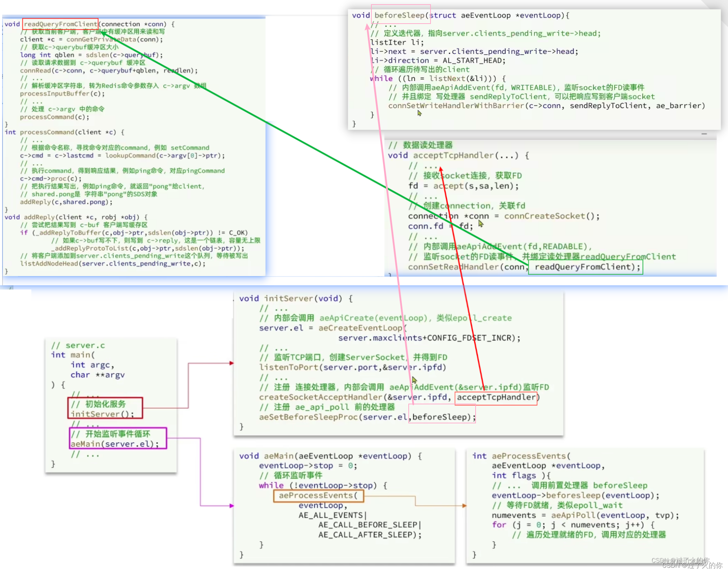Image resolution: width=728 pixels, height=572 pixels.
Task: Click the 'AE_ALL_EVENTS|' flag
Action: tap(333, 515)
